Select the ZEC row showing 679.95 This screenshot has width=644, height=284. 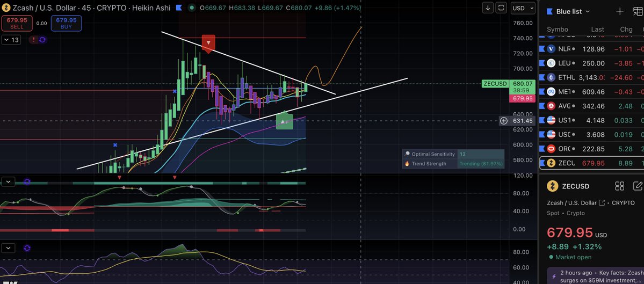(x=591, y=163)
